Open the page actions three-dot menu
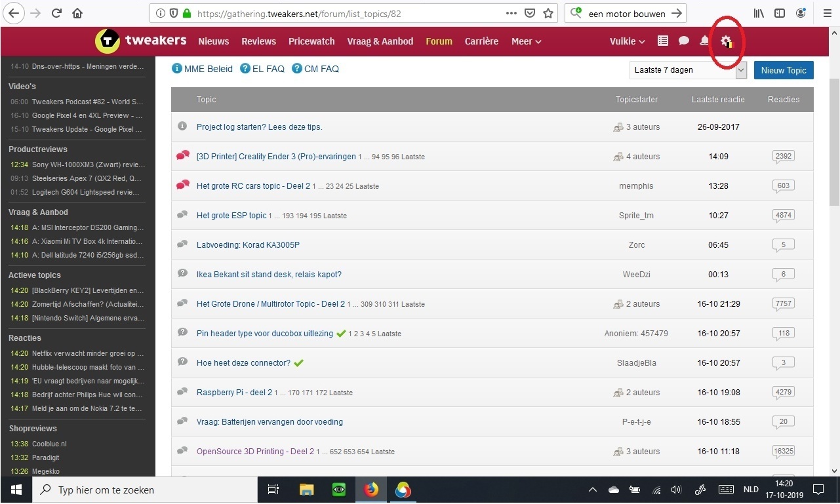The image size is (840, 504). pos(511,13)
